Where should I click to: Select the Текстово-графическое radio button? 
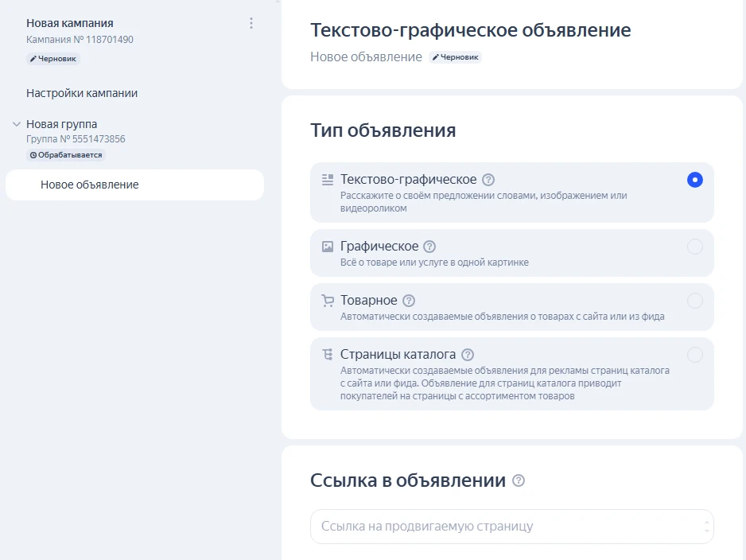[x=694, y=180]
